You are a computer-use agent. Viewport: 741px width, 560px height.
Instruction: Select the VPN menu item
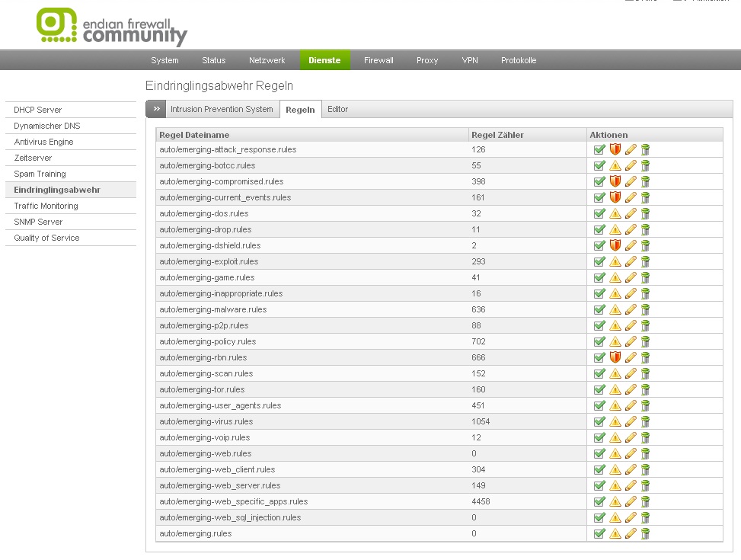(x=470, y=61)
